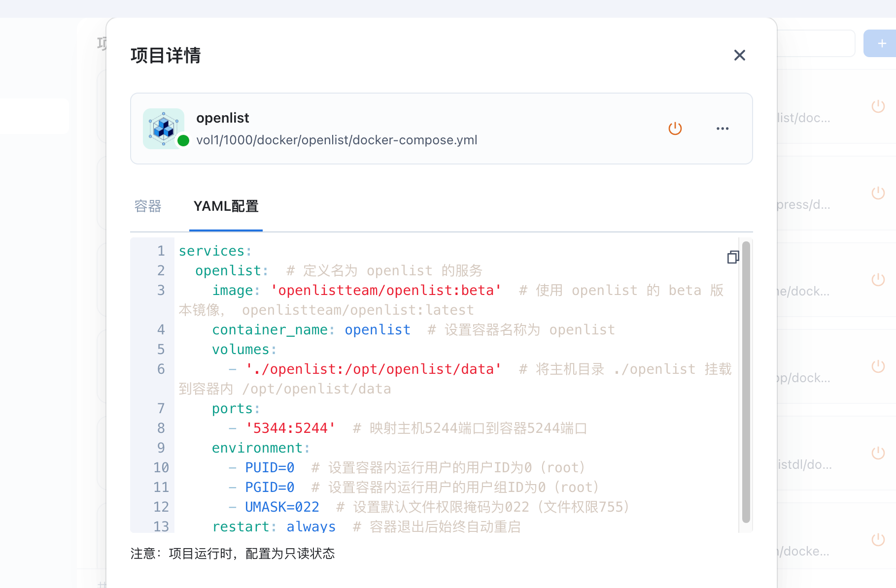Click the docker-compose.yml path text
Screen dimensions: 896x588
(x=337, y=140)
